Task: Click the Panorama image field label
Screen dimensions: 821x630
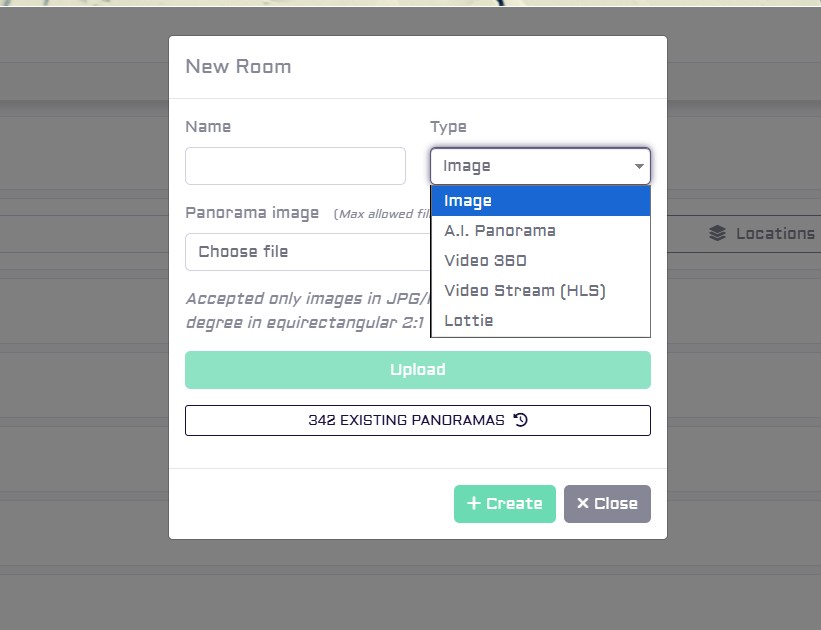Action: click(x=252, y=213)
